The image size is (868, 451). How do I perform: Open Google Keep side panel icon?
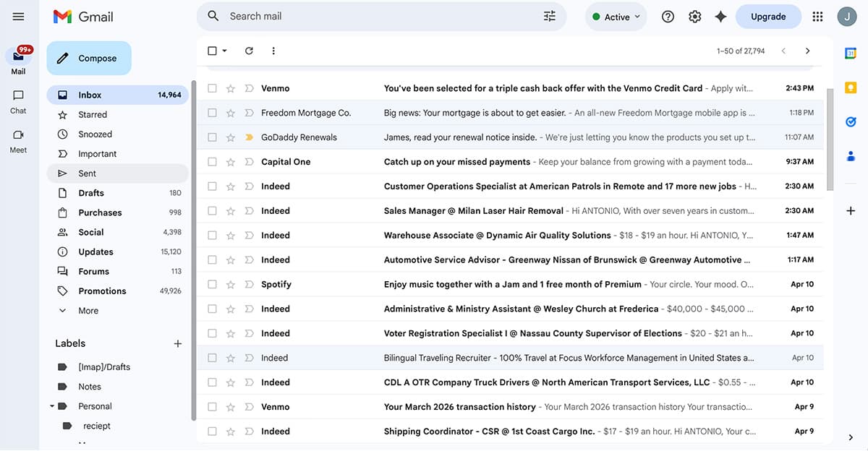pos(851,87)
